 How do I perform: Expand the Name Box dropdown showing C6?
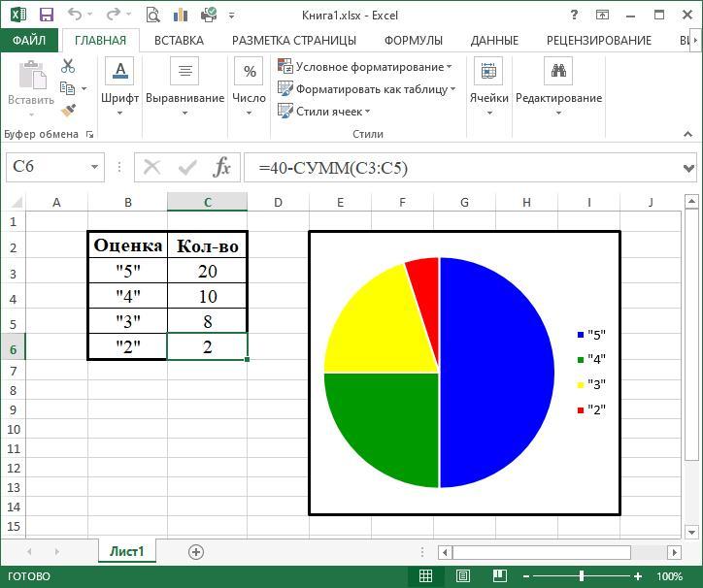(x=94, y=167)
